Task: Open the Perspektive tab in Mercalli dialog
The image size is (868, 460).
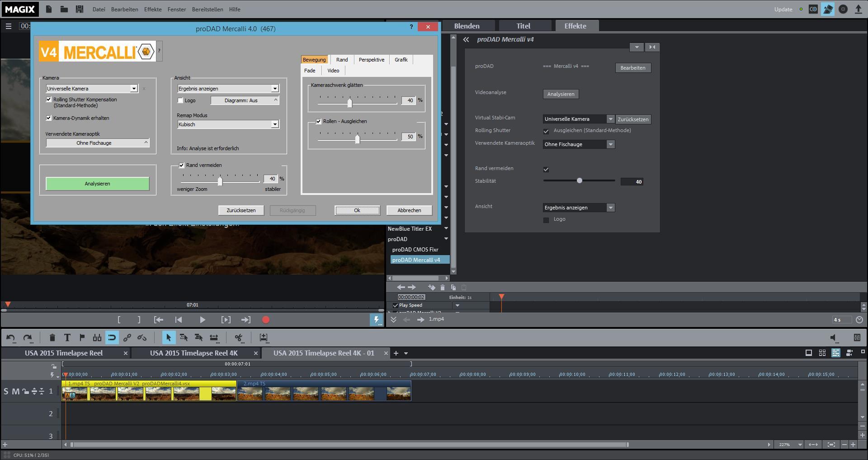Action: coord(372,60)
